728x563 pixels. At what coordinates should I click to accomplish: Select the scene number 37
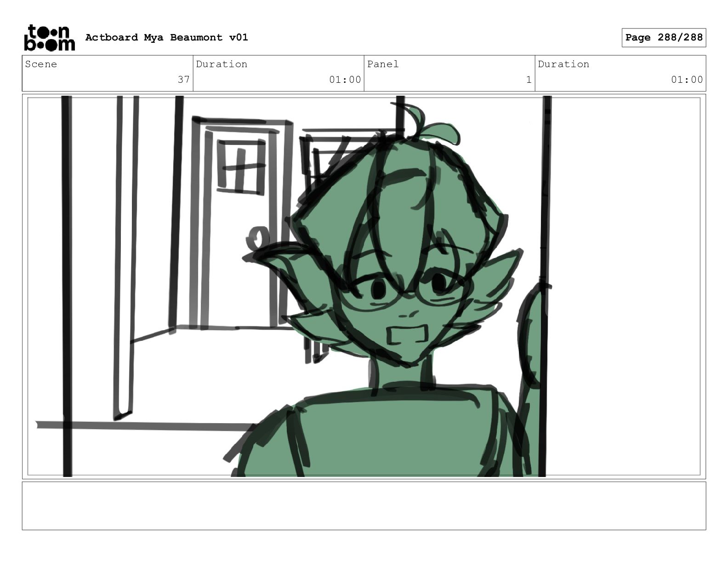(x=184, y=80)
